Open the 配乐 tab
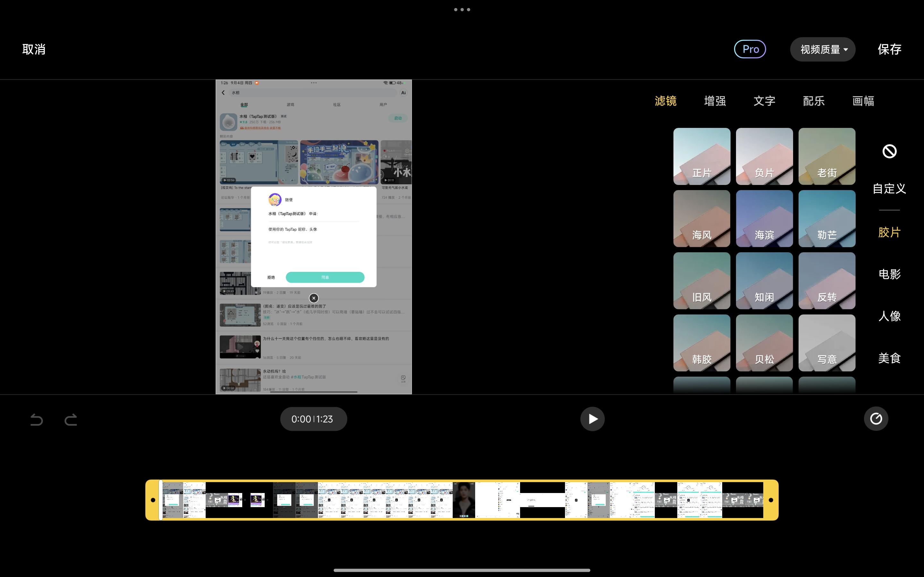This screenshot has height=577, width=924. click(814, 101)
